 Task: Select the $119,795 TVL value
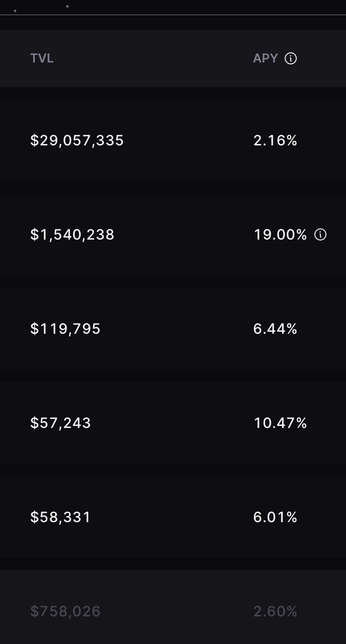[66, 329]
